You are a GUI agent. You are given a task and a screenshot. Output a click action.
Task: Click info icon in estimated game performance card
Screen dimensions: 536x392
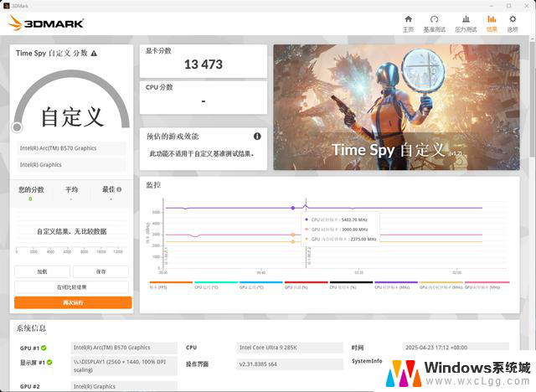tap(257, 137)
